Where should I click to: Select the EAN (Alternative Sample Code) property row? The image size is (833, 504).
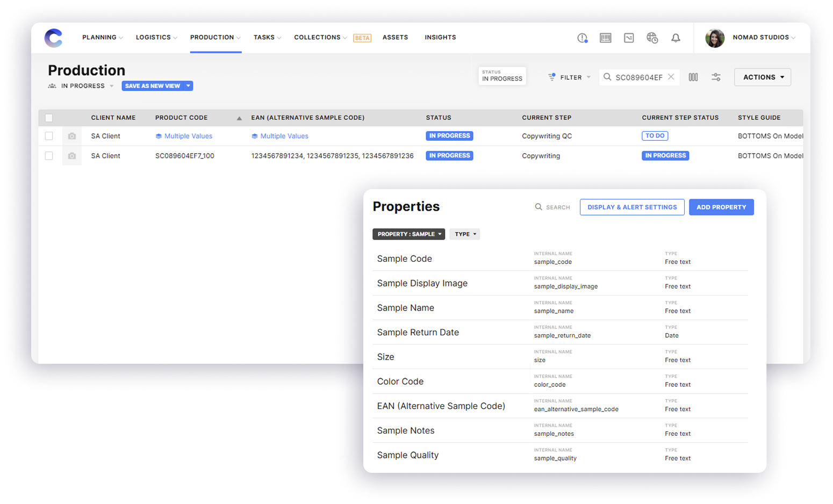(560, 406)
